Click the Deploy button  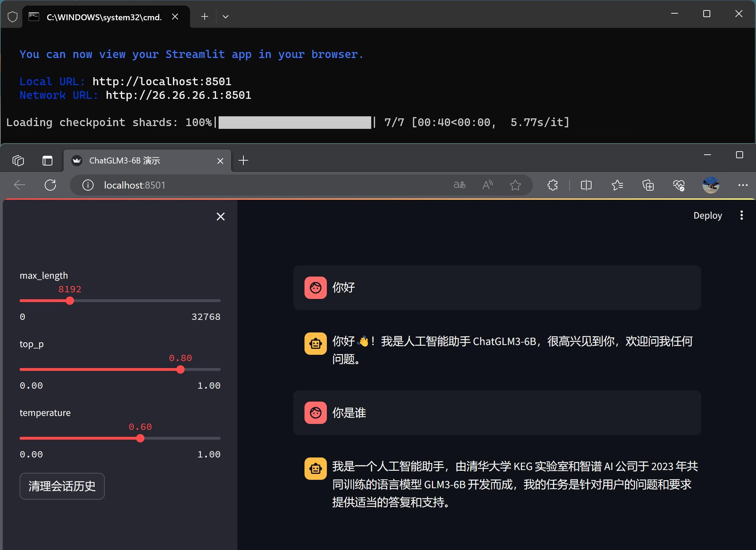(707, 215)
